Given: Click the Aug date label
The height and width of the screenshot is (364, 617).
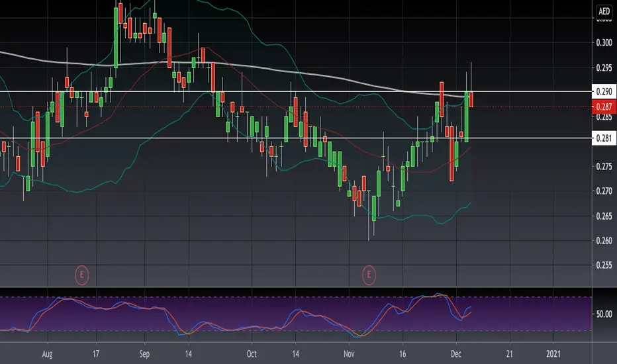Looking at the screenshot, I should point(47,354).
